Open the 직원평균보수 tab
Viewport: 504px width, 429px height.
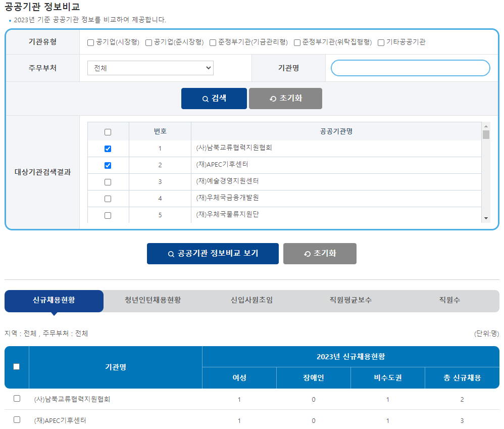point(350,301)
